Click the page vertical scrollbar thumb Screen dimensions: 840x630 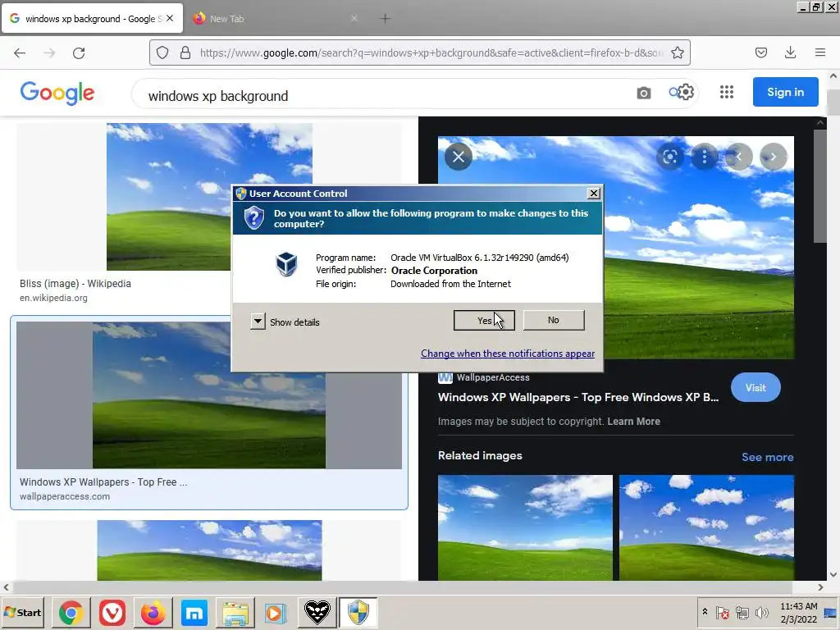click(833, 102)
